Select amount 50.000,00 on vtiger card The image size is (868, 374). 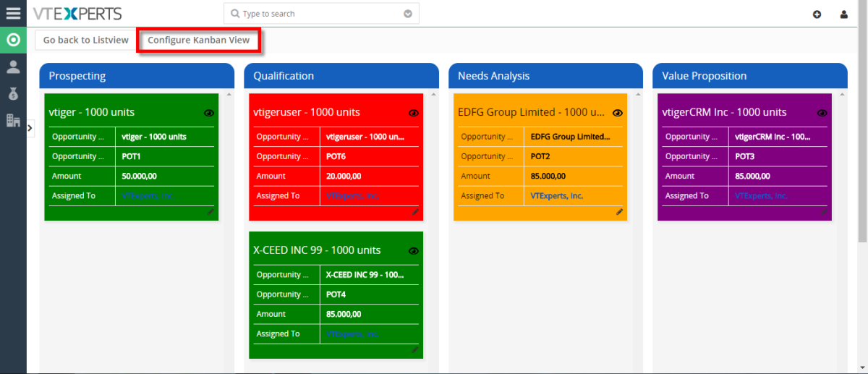click(x=139, y=176)
